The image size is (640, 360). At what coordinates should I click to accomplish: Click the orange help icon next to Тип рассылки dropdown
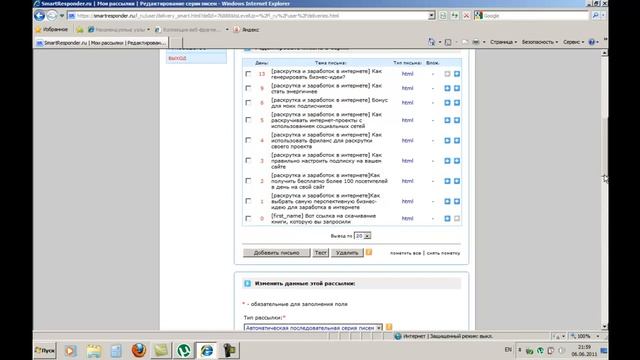point(389,327)
